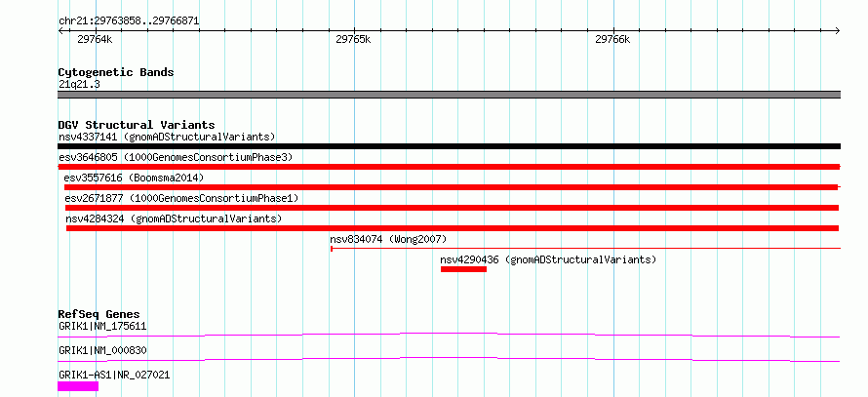Open variant label nsv4337141 (gnomADStructuralVariants)

click(167, 137)
